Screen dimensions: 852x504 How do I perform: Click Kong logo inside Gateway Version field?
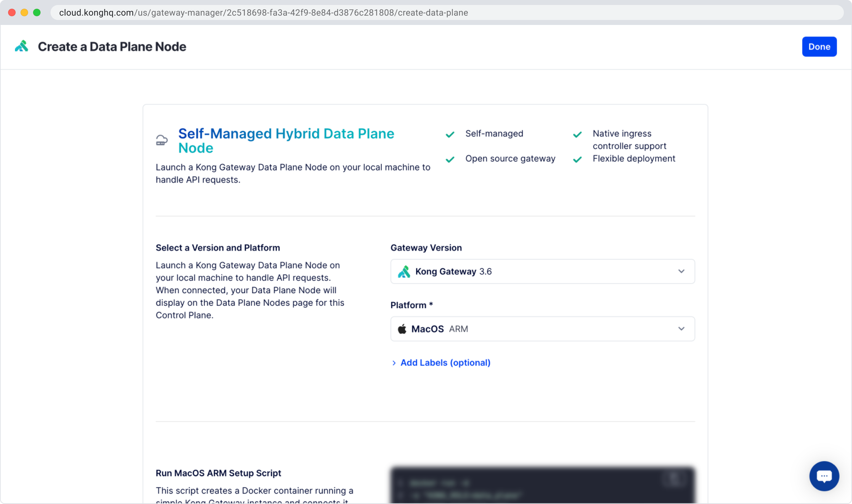tap(404, 272)
